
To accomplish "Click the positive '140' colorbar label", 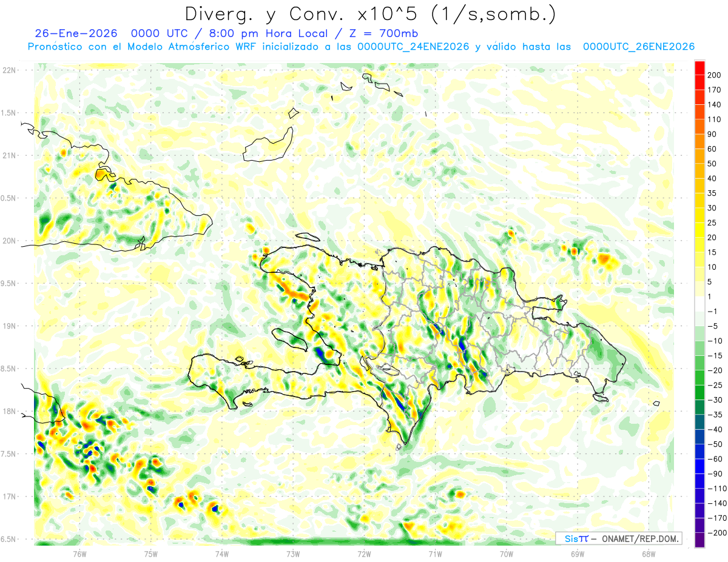I will tap(715, 104).
